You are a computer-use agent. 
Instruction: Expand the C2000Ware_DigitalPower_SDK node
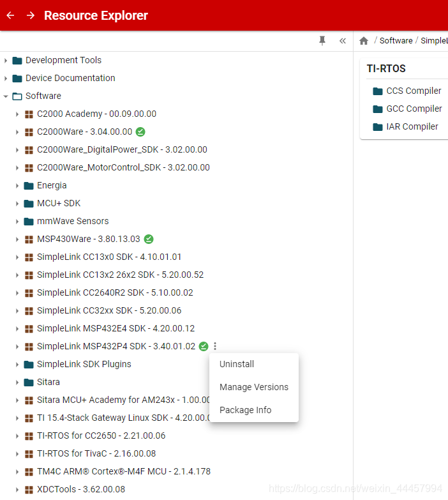[17, 149]
